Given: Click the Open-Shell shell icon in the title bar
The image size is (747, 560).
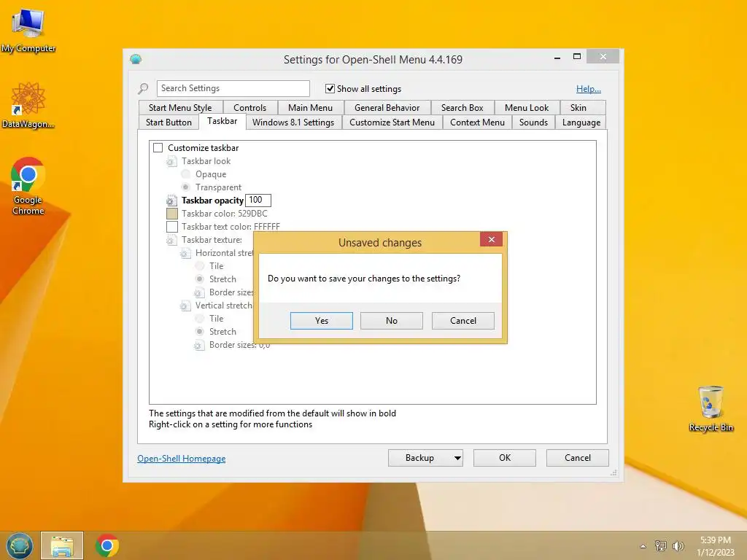Looking at the screenshot, I should coord(136,59).
